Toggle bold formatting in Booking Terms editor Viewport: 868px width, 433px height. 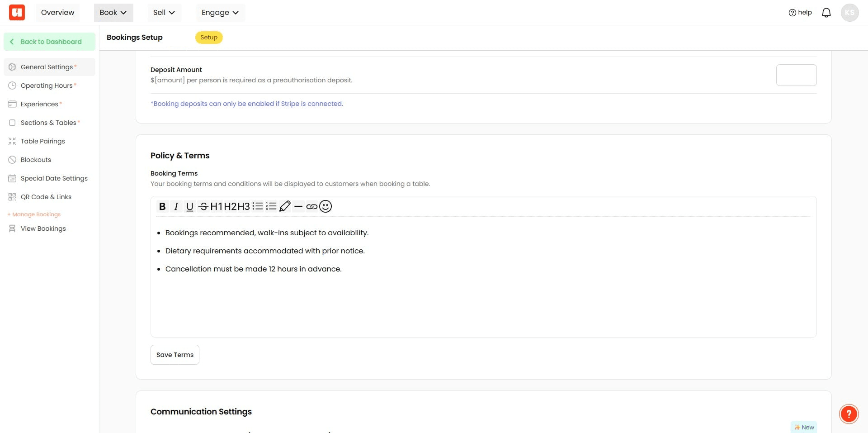(162, 206)
